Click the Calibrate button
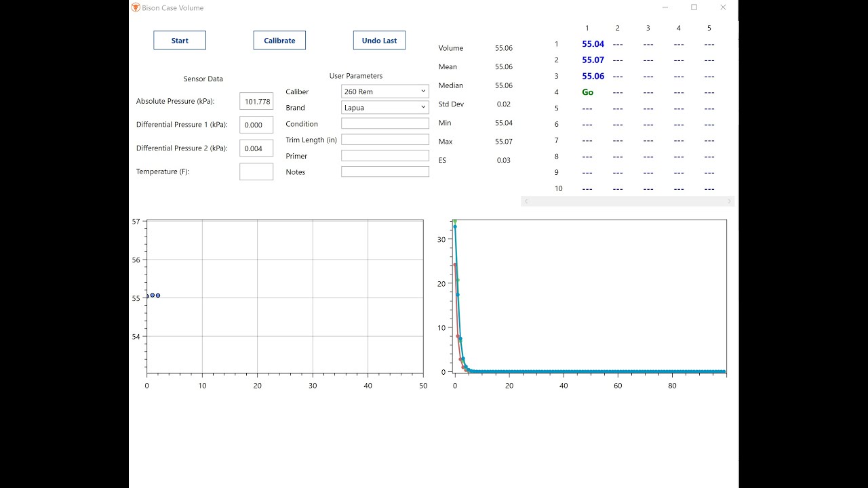 click(279, 40)
